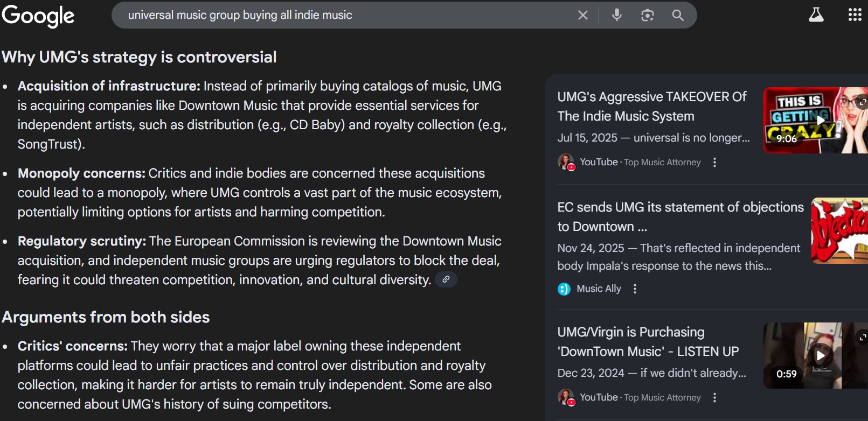Open 'EC sends UMG its statement of objections' article

[680, 217]
